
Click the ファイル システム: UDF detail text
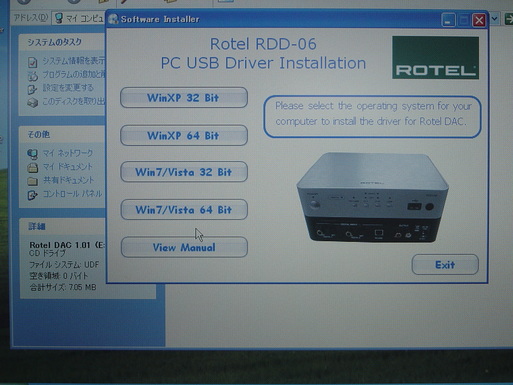tap(64, 265)
